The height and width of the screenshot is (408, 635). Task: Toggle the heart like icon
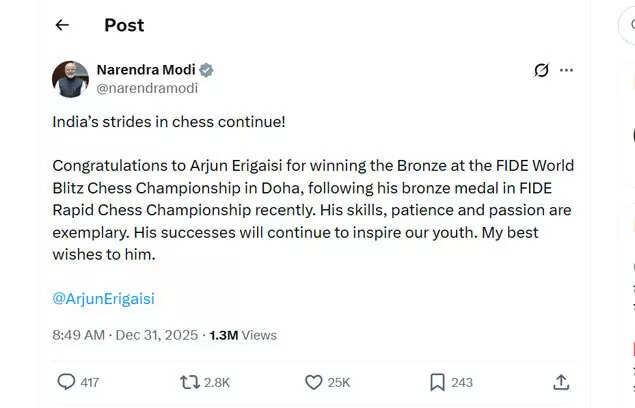[313, 382]
